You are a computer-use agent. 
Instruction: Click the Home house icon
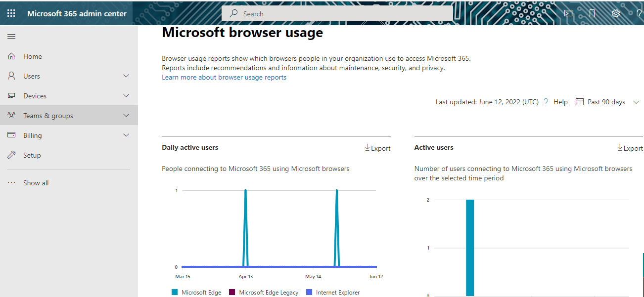point(11,56)
